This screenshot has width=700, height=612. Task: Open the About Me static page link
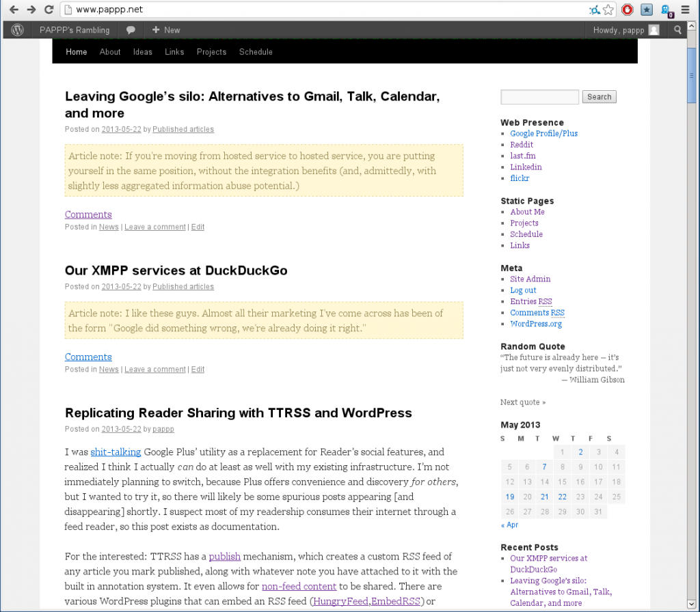[527, 212]
